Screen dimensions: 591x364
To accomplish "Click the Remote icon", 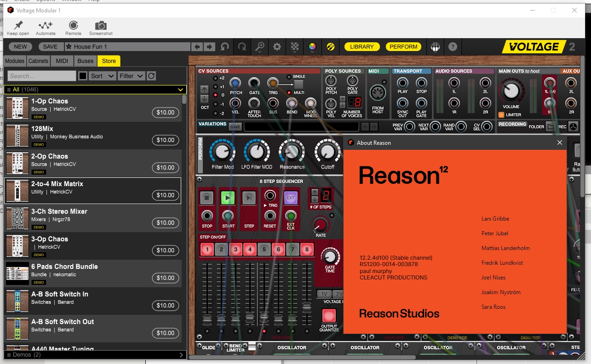I will (73, 25).
